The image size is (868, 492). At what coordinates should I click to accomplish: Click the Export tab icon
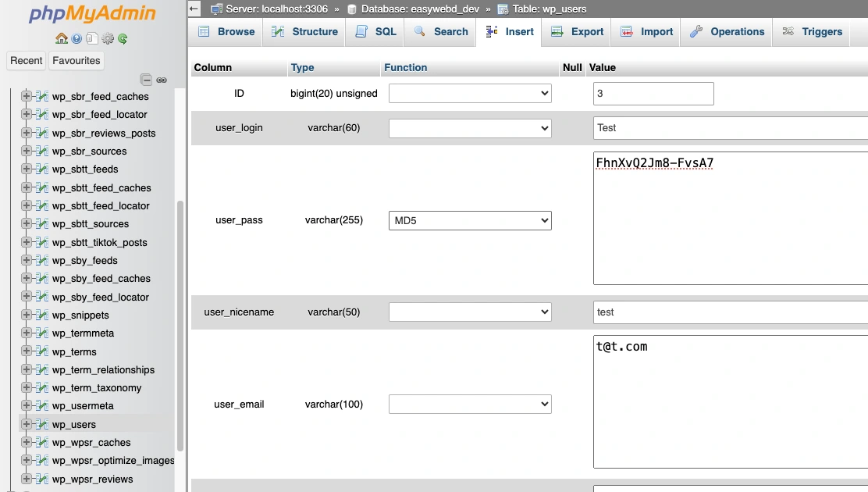557,32
